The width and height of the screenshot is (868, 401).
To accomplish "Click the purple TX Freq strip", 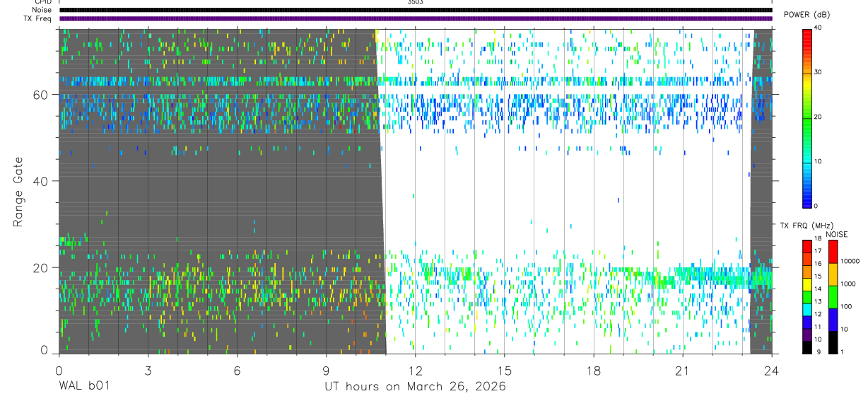I will tap(416, 18).
